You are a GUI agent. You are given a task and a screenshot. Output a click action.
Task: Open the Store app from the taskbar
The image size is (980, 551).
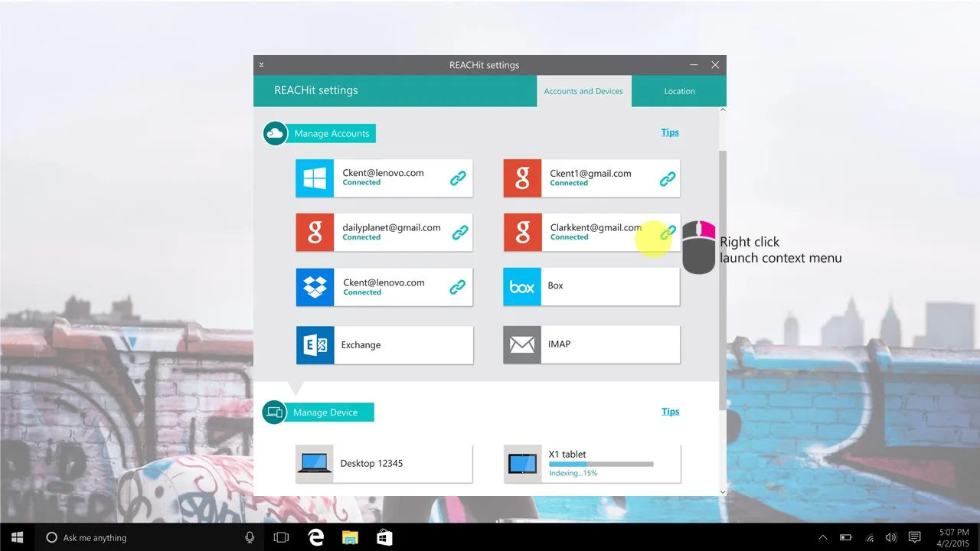(384, 537)
